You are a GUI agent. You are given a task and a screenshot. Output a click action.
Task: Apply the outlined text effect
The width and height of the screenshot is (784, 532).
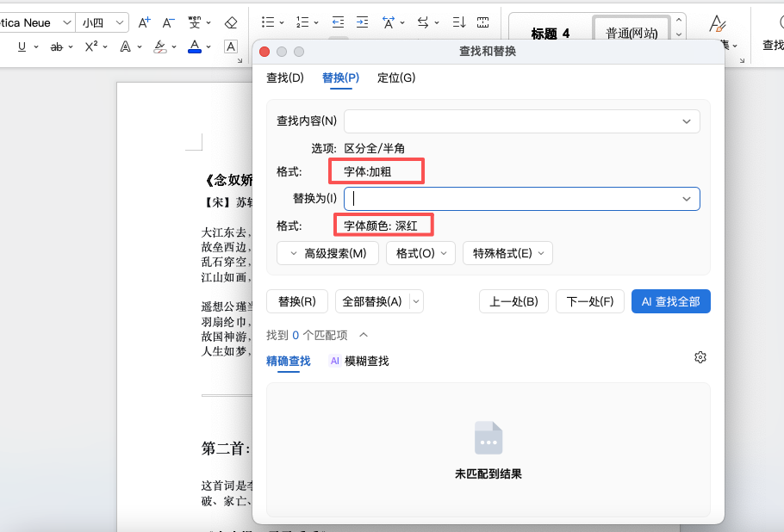[x=126, y=47]
